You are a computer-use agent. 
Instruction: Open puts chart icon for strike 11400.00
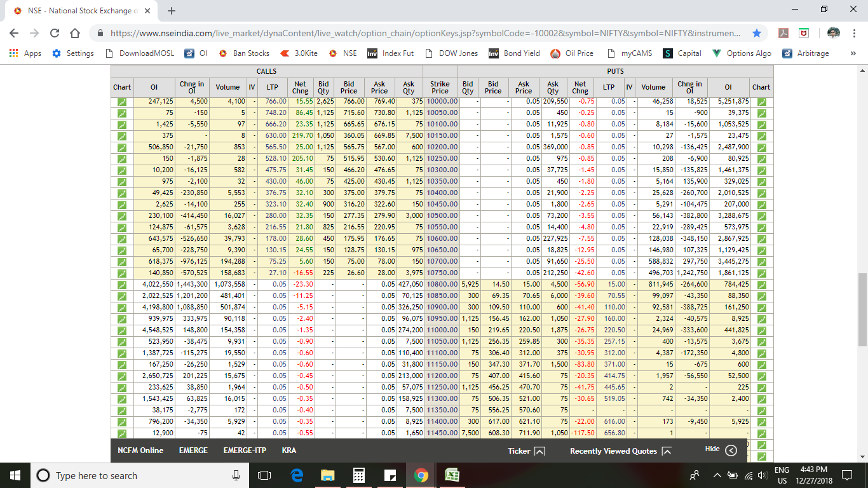(x=761, y=422)
